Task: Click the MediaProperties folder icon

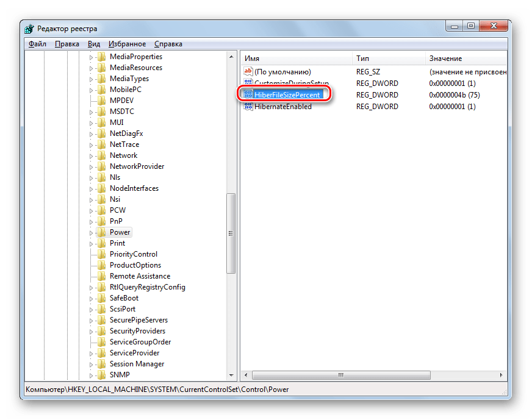Action: click(x=101, y=57)
